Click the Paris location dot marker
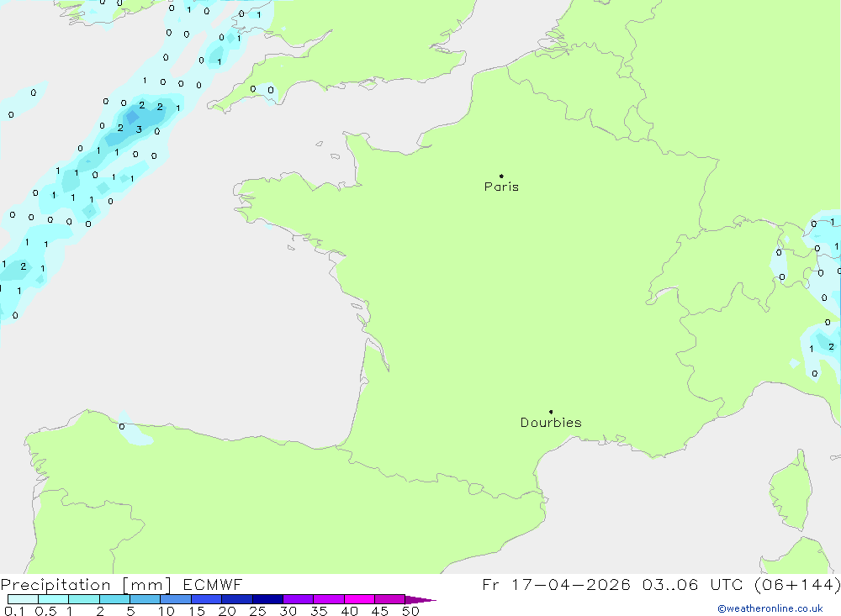Viewport: 841px width, 616px height. coord(501,176)
